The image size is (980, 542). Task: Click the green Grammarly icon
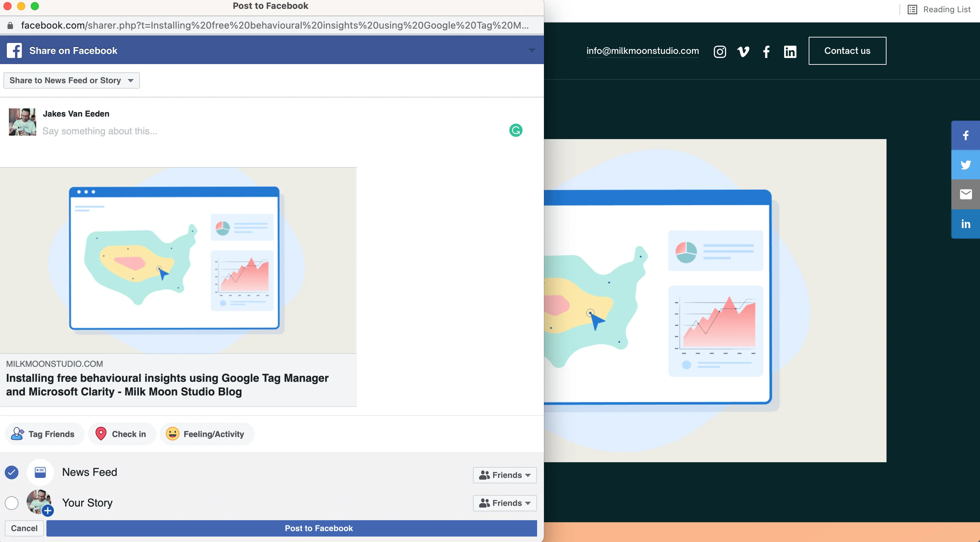[x=516, y=130]
